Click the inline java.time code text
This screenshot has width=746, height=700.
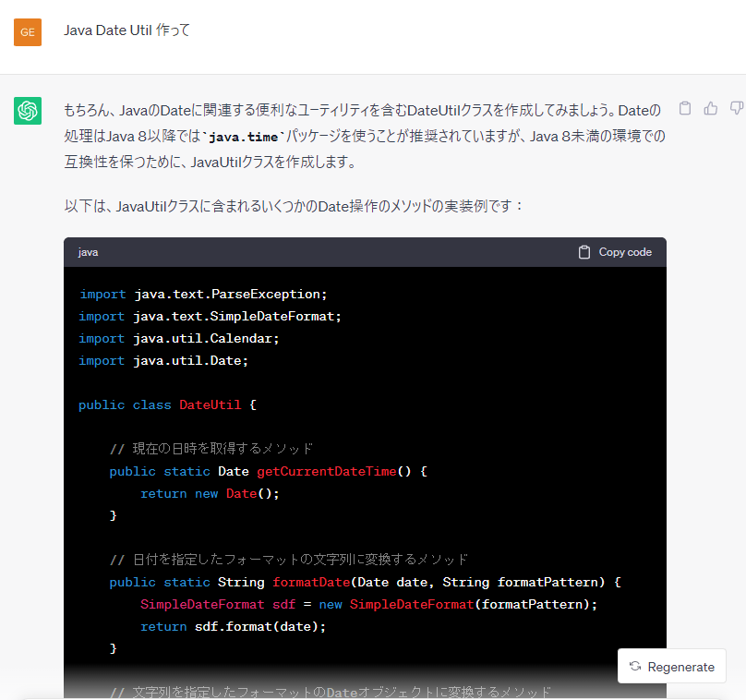[244, 137]
